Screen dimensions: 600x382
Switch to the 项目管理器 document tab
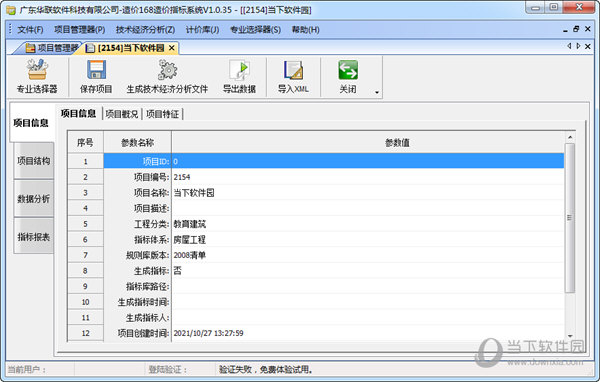pos(51,48)
